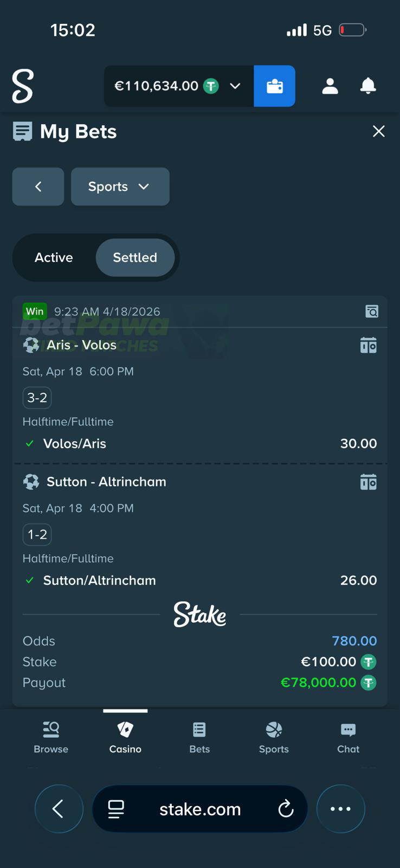Keep the Settled bets toggle selected

click(x=135, y=258)
